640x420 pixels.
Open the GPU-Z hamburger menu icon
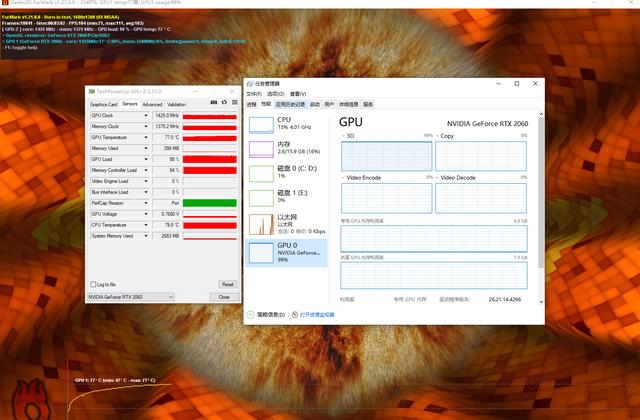pos(235,102)
